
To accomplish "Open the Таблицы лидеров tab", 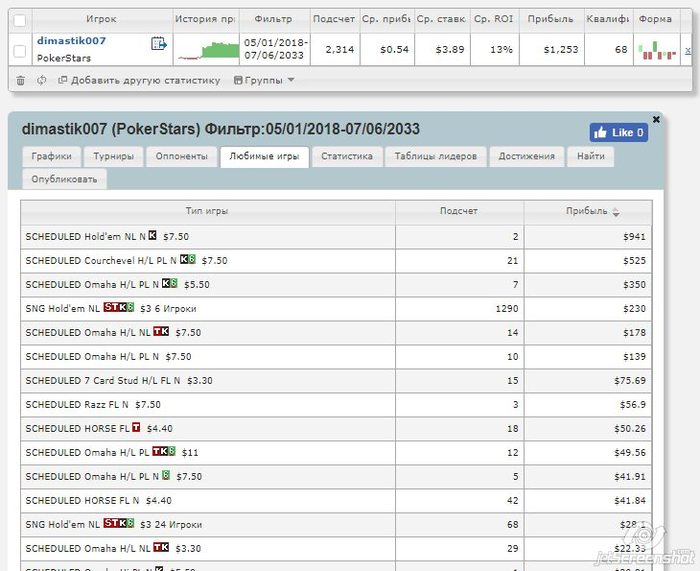I will point(436,157).
